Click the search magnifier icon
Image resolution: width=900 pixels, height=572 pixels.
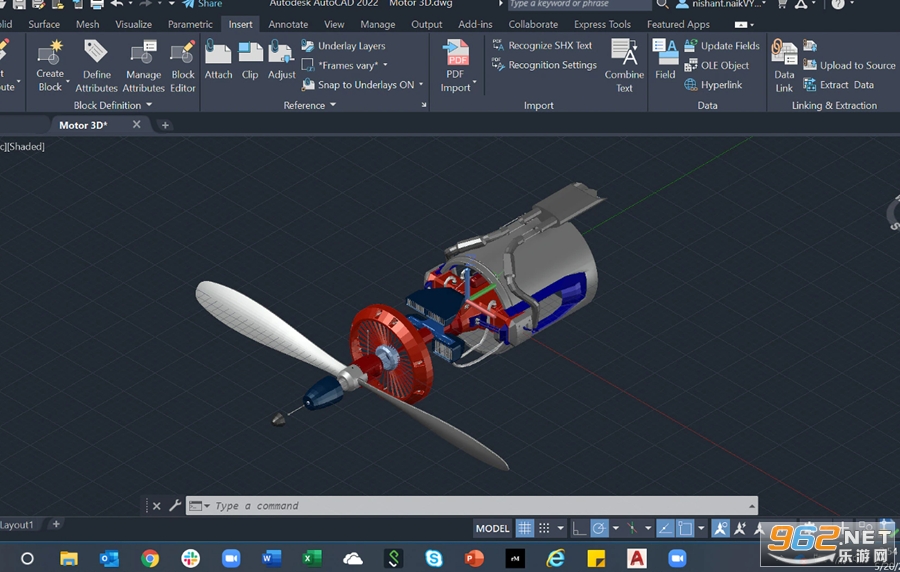click(x=662, y=4)
